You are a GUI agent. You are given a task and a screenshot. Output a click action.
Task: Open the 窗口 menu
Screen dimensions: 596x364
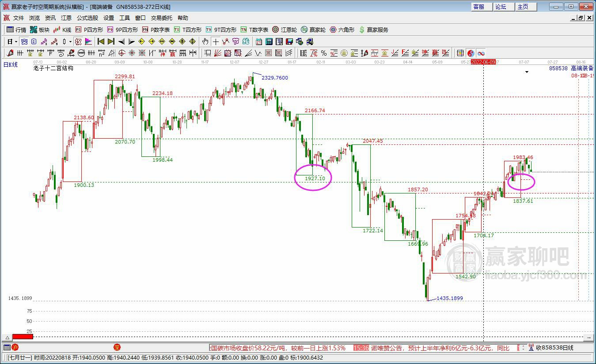coord(140,18)
